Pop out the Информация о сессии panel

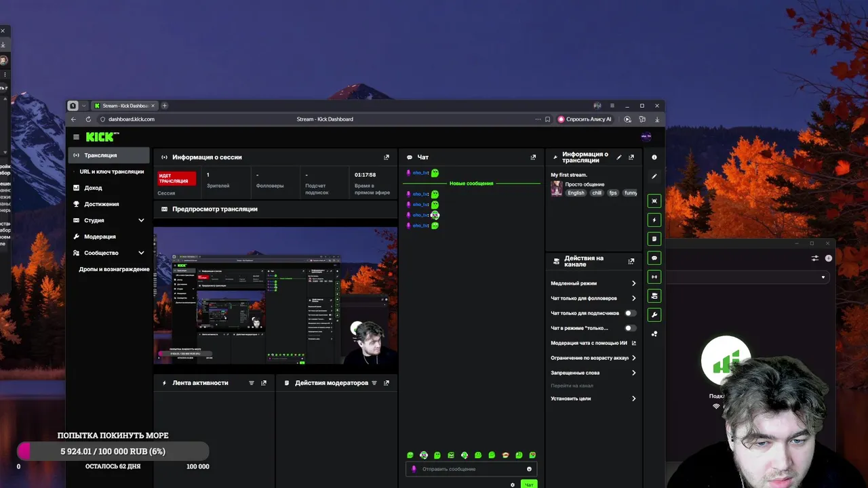click(387, 157)
